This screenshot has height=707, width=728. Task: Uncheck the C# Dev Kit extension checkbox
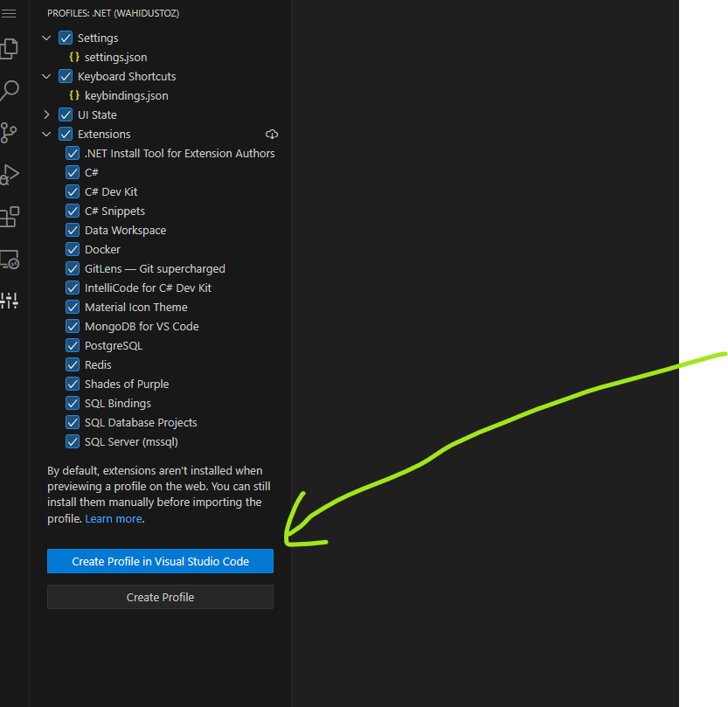click(73, 191)
